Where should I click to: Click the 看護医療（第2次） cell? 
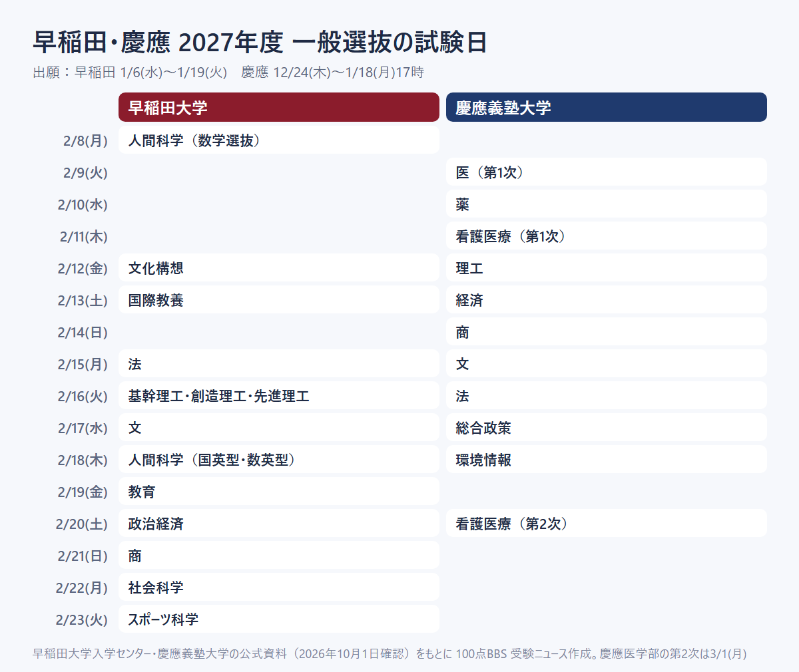tap(607, 523)
